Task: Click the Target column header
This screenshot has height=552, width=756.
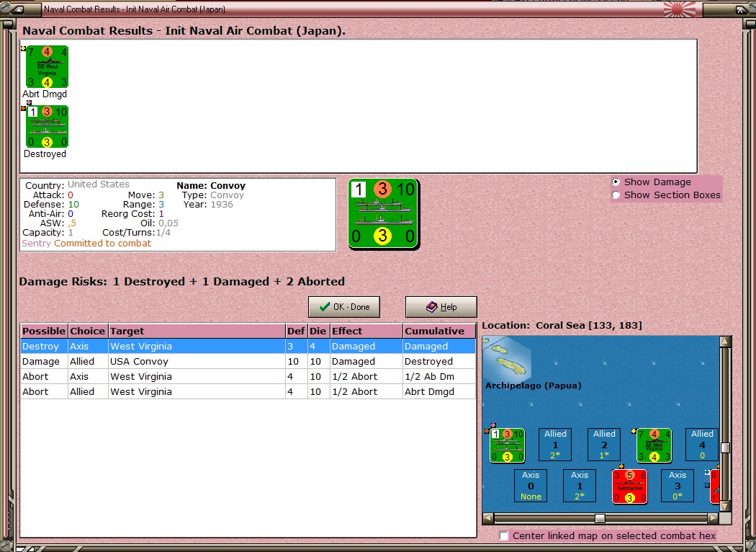Action: tap(197, 331)
